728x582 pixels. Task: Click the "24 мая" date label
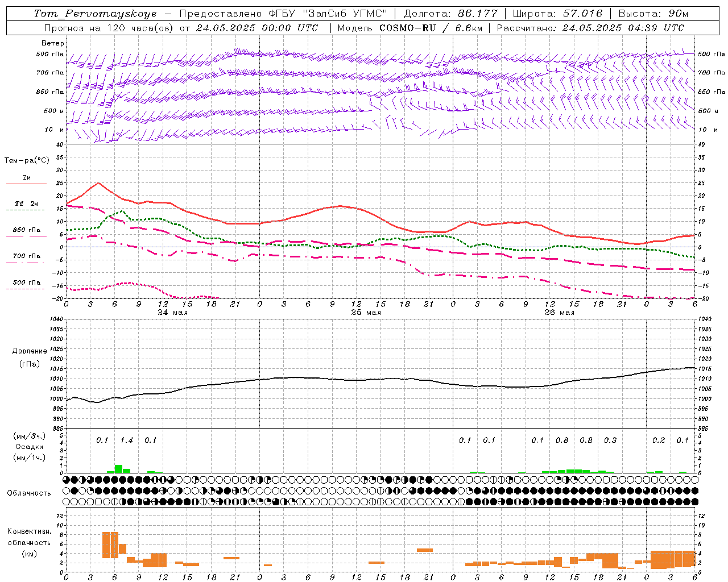coord(173,313)
